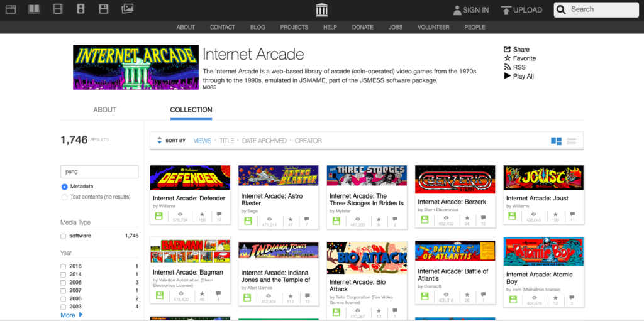644x321 pixels.
Task: Check the 2008 year checkbox
Action: click(64, 283)
